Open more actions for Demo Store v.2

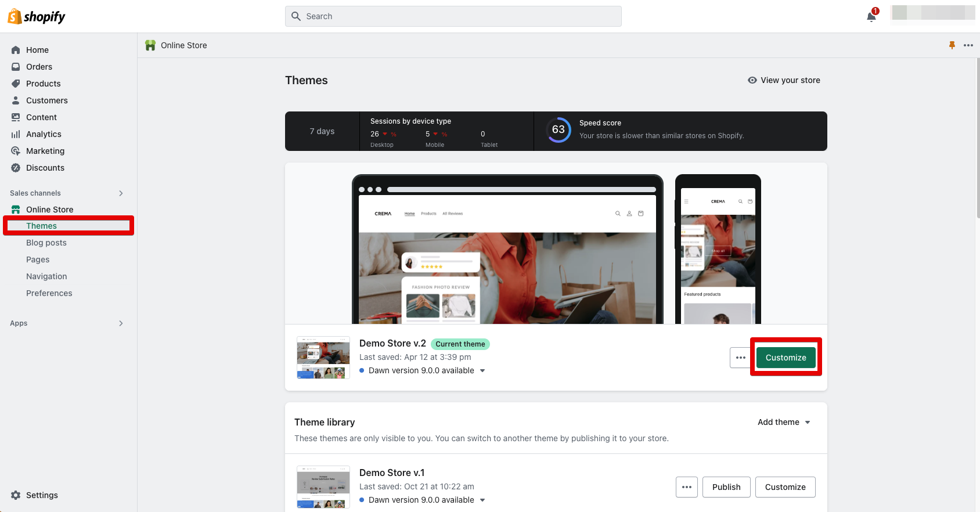click(740, 358)
